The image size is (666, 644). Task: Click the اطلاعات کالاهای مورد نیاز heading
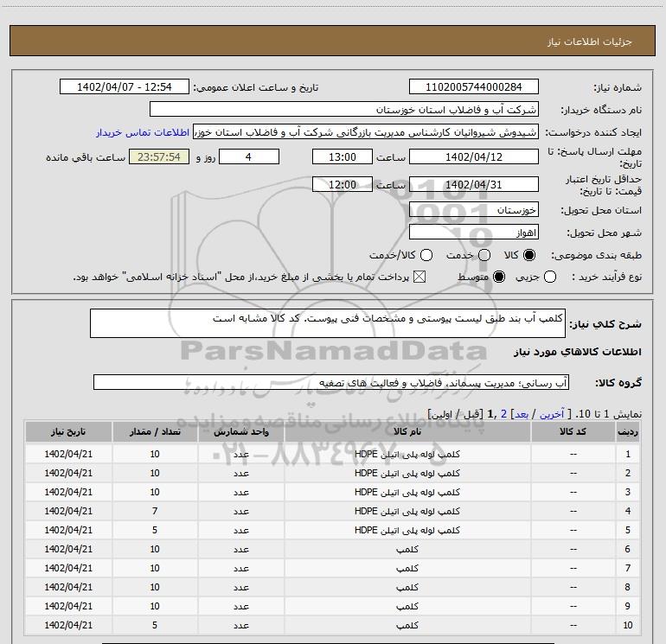tap(578, 352)
